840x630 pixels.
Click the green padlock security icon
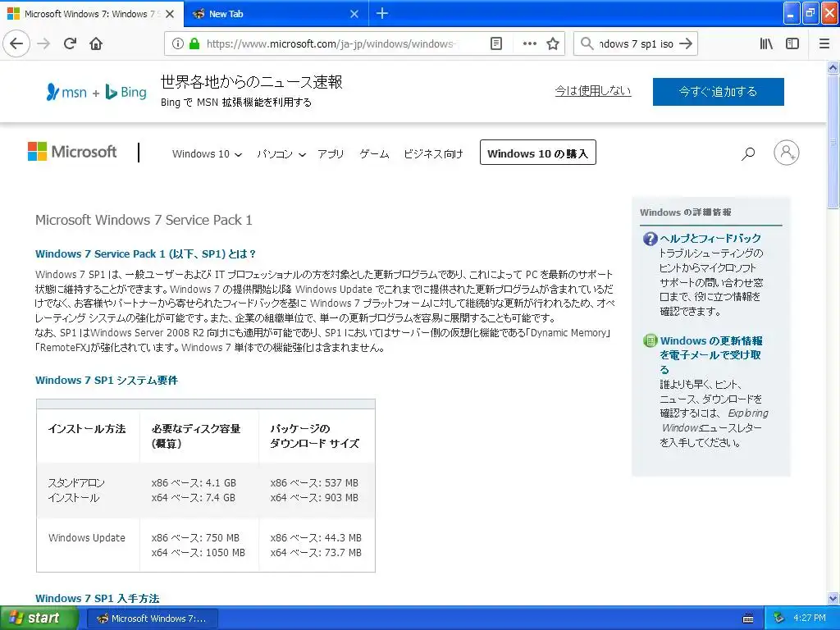pyautogui.click(x=194, y=43)
